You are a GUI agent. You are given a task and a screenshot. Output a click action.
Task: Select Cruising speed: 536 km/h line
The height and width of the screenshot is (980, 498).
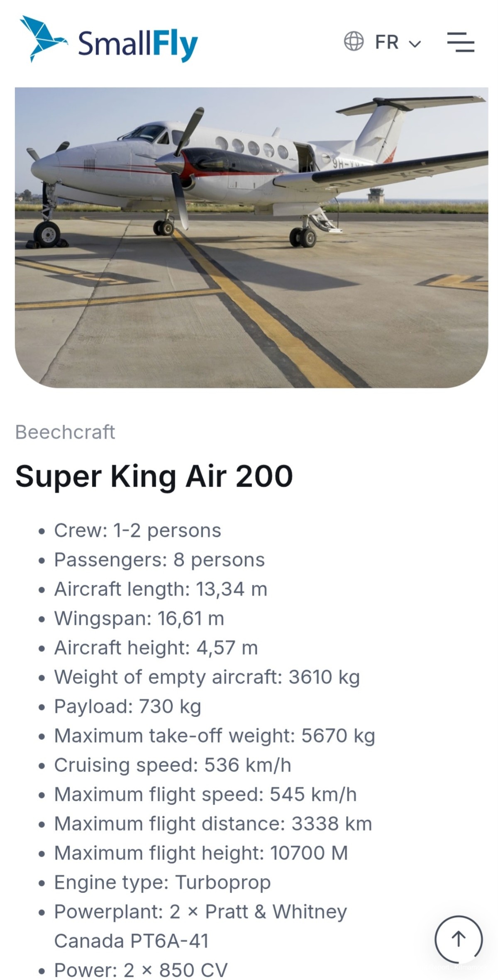pyautogui.click(x=173, y=765)
